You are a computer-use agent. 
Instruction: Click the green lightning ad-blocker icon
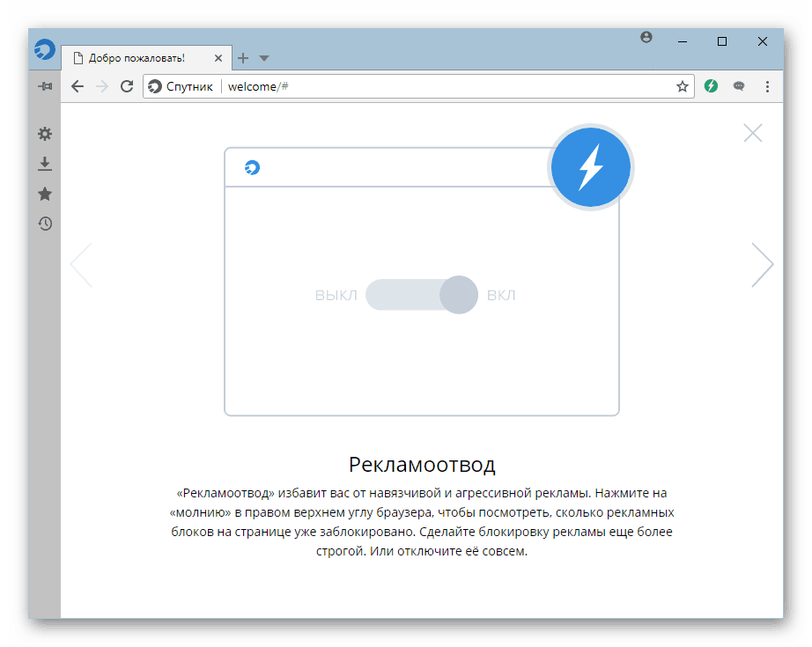tap(711, 86)
